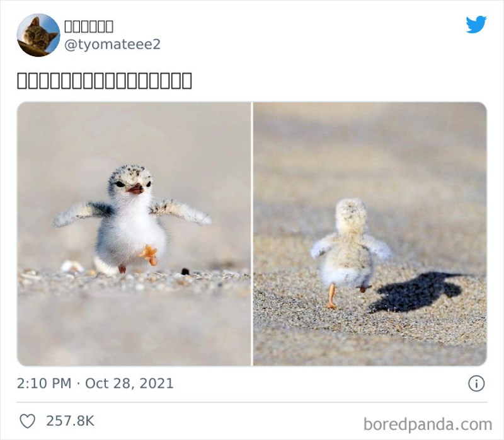This screenshot has height=440, width=504.
Task: Click the display name above @tyomateee2
Action: (x=89, y=26)
